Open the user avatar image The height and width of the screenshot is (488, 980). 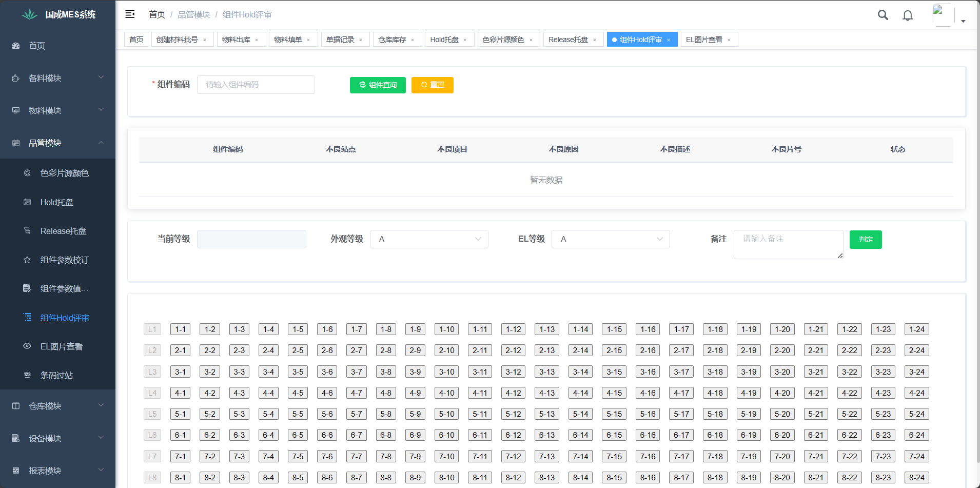pos(943,15)
